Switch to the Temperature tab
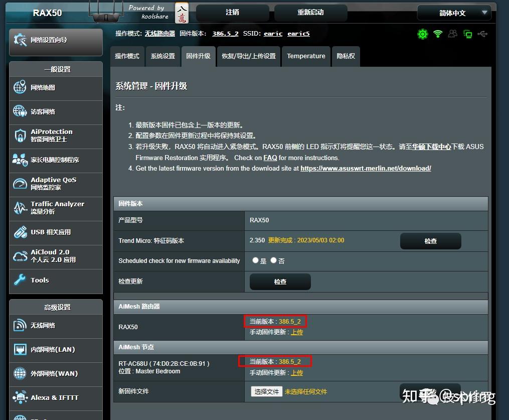 [x=306, y=56]
